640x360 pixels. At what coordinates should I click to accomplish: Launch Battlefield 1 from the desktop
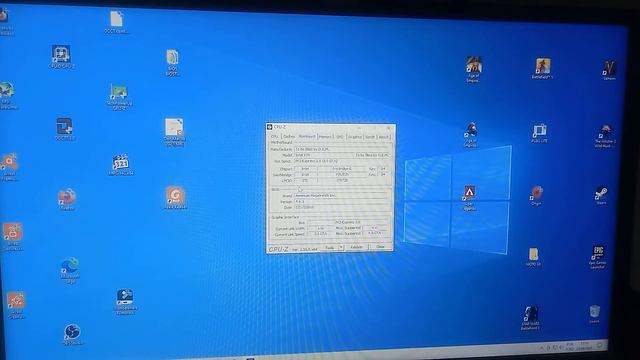tap(542, 68)
